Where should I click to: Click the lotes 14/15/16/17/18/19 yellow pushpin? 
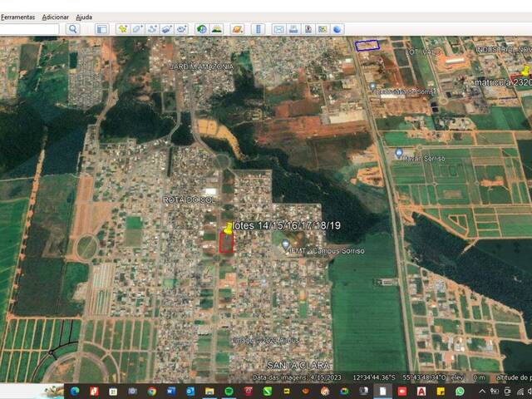click(228, 229)
